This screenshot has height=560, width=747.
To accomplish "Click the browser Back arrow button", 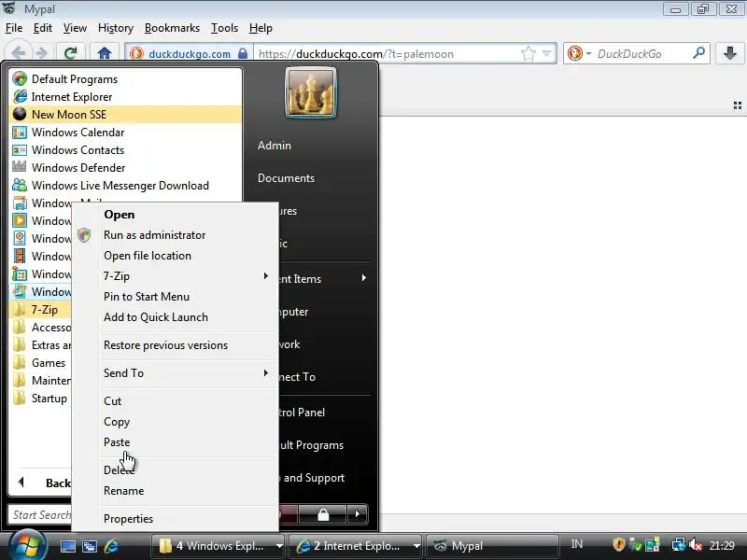I will (x=19, y=53).
